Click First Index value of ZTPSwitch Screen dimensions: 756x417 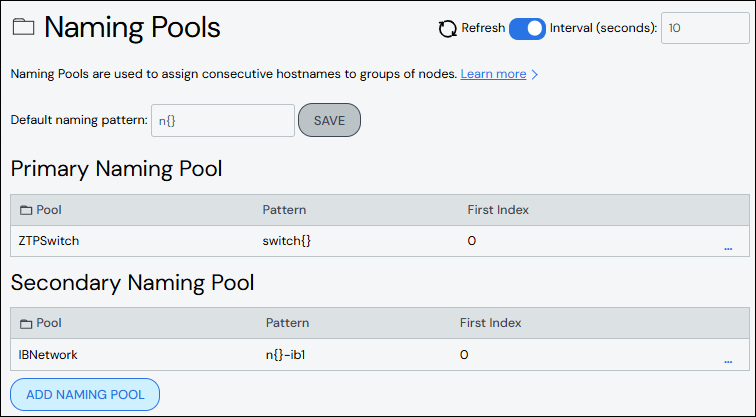tap(472, 241)
